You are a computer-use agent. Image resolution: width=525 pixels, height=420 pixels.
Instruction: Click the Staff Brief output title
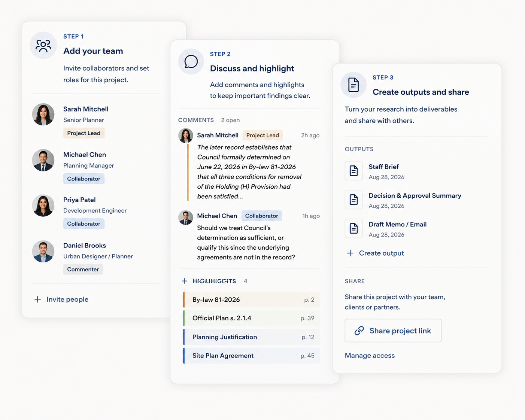click(383, 167)
